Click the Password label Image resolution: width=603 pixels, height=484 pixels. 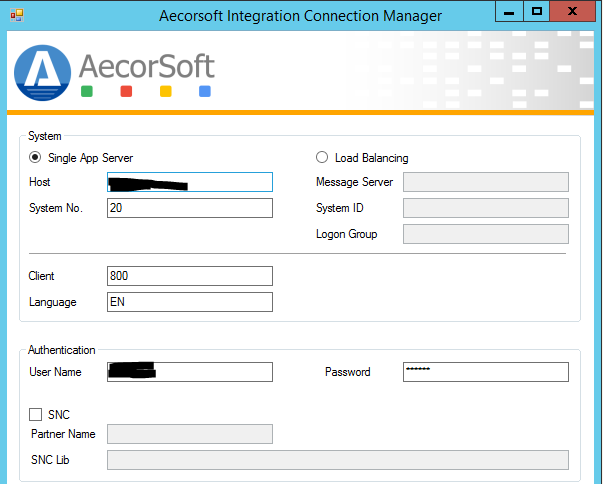[x=348, y=372]
